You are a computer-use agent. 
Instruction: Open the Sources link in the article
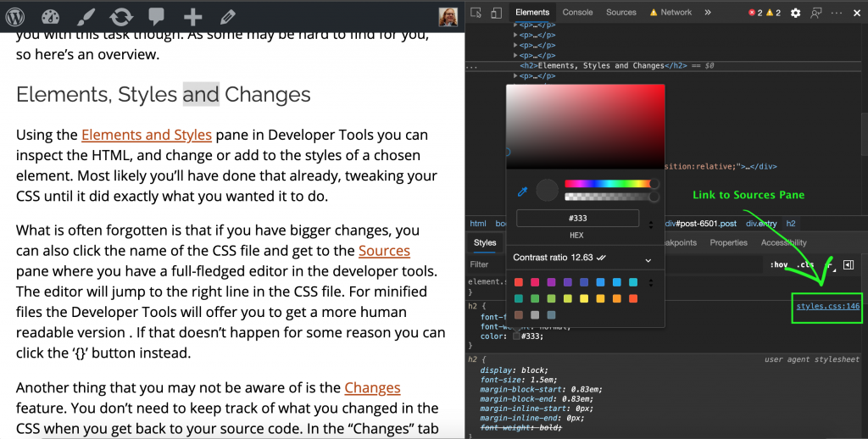(x=384, y=251)
